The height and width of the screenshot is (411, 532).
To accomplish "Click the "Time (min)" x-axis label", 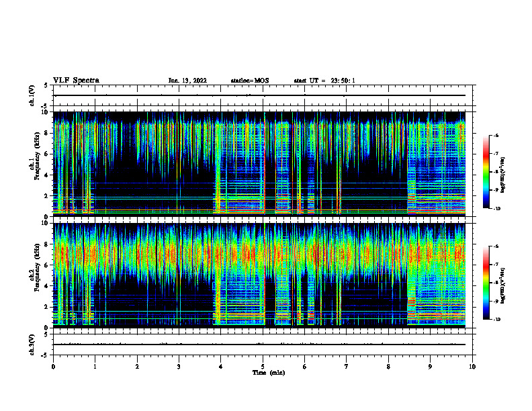I will click(269, 373).
